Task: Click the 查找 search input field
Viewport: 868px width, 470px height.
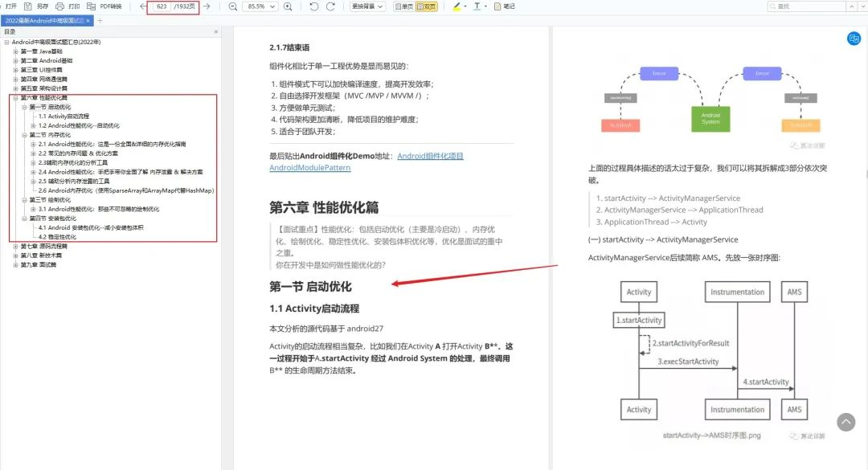Action: coord(807,6)
